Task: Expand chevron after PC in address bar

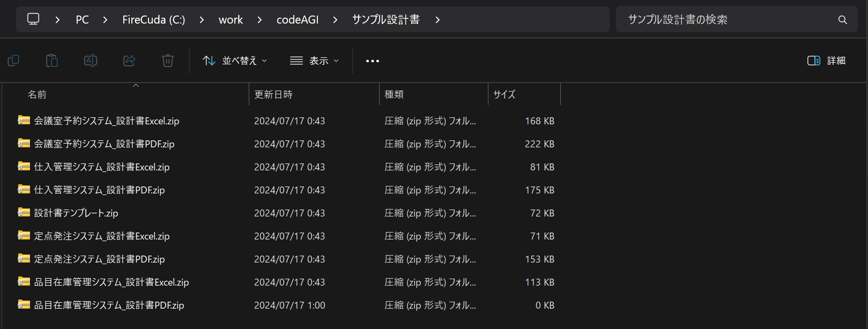Action: point(105,20)
